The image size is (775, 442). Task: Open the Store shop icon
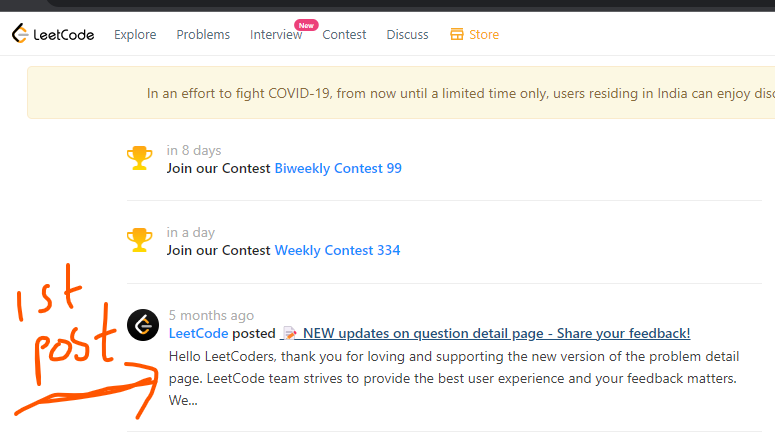457,34
